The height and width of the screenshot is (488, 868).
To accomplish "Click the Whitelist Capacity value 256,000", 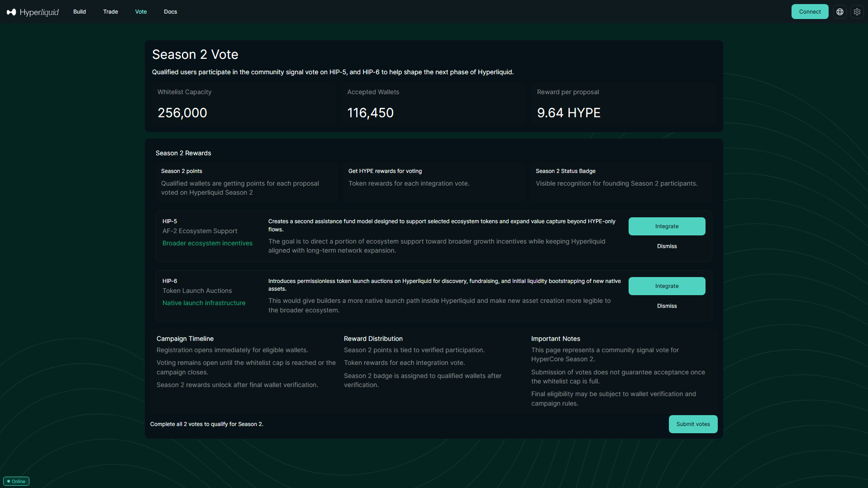I will 182,113.
